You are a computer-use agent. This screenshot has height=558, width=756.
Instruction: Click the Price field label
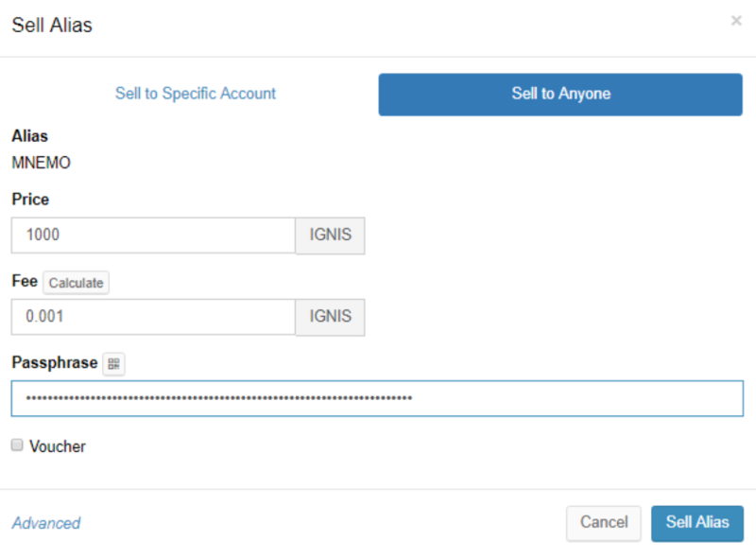tap(30, 200)
